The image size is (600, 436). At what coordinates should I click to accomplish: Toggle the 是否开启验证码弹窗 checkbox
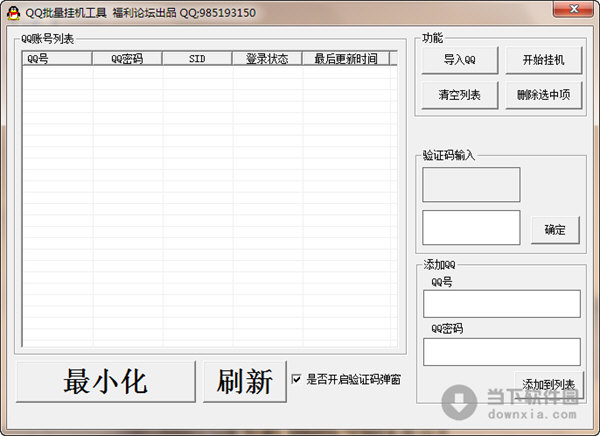296,379
